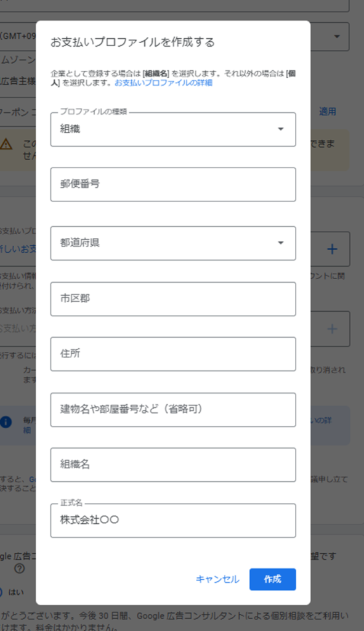Open the お支払いプロファイルの詳細 link

click(x=163, y=83)
